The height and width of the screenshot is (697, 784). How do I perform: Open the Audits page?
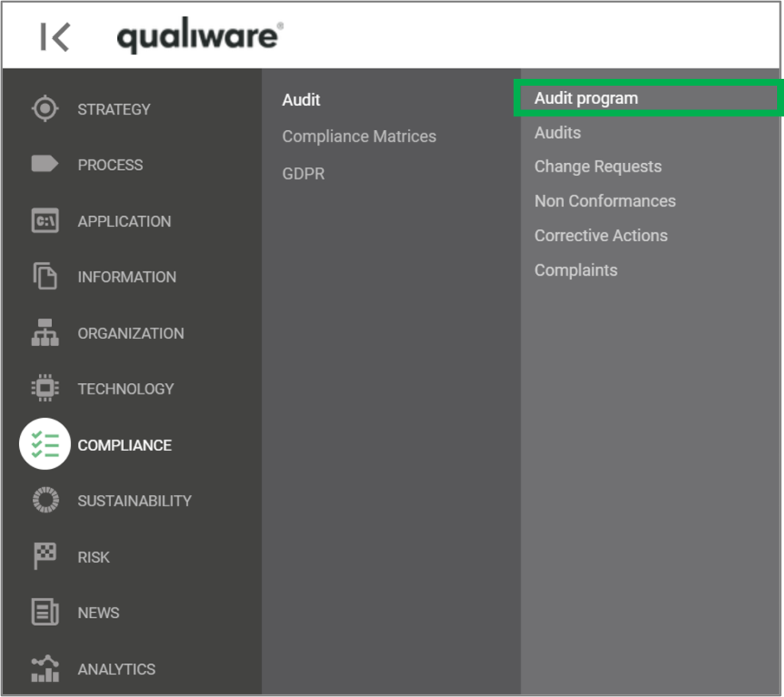point(557,133)
